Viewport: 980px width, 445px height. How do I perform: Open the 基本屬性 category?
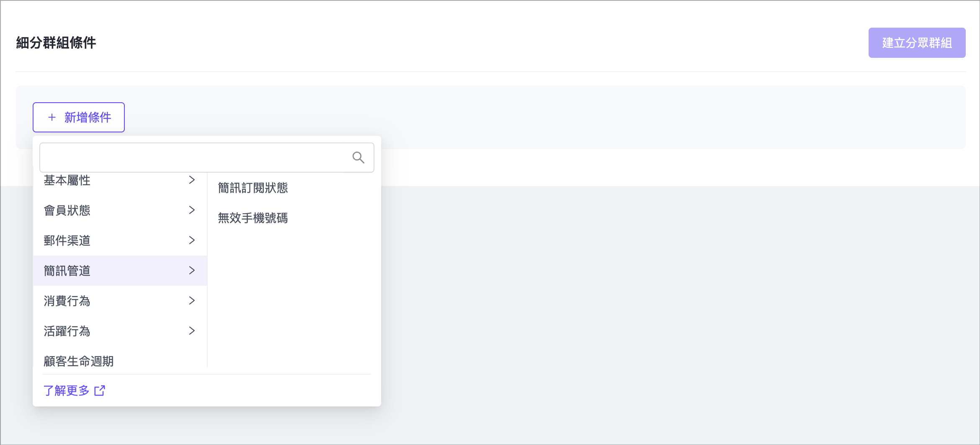pos(67,181)
